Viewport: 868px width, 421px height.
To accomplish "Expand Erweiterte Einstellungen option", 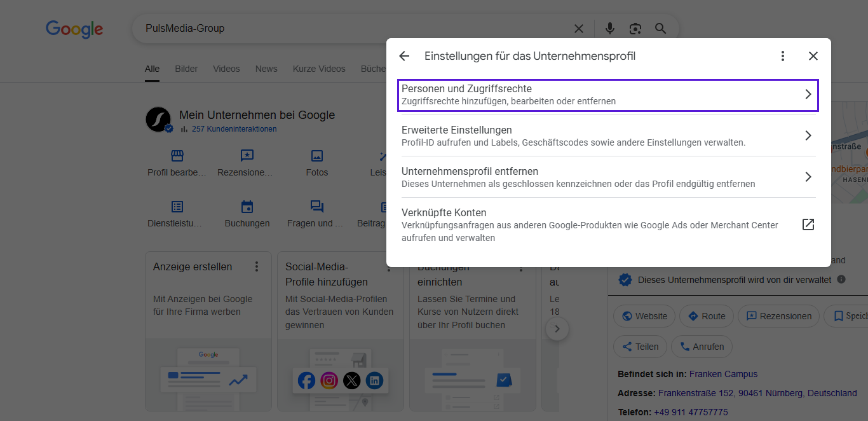I will pos(607,135).
